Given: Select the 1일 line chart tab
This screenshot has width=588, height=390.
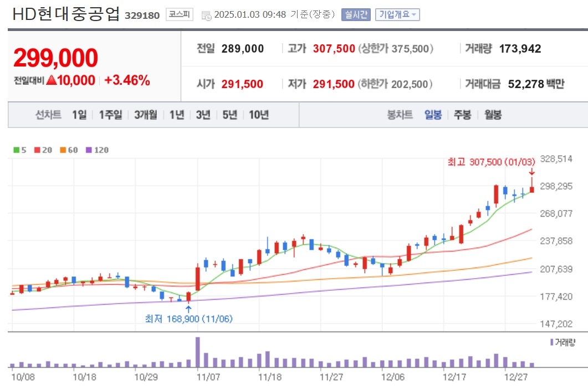Looking at the screenshot, I should pyautogui.click(x=79, y=115).
